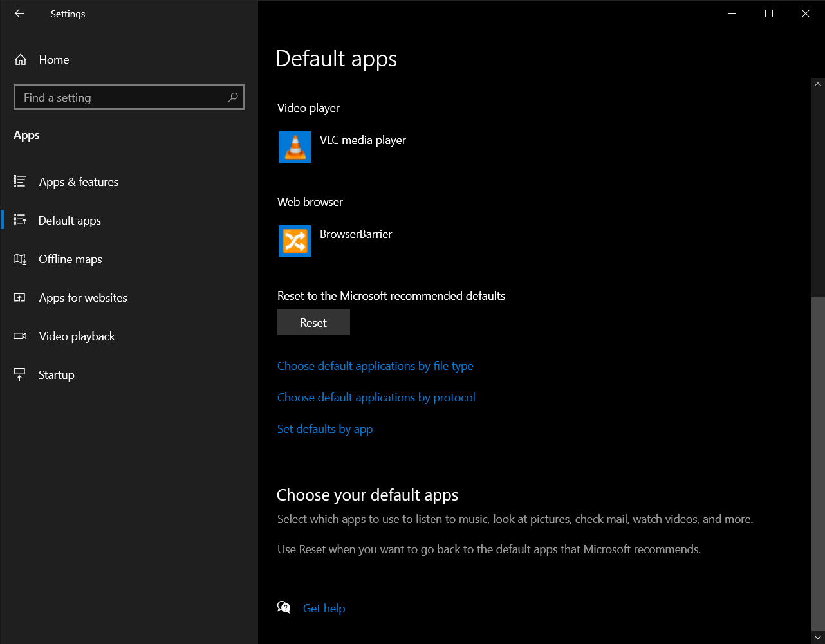
Task: Open the Startup settings page
Action: 129,375
